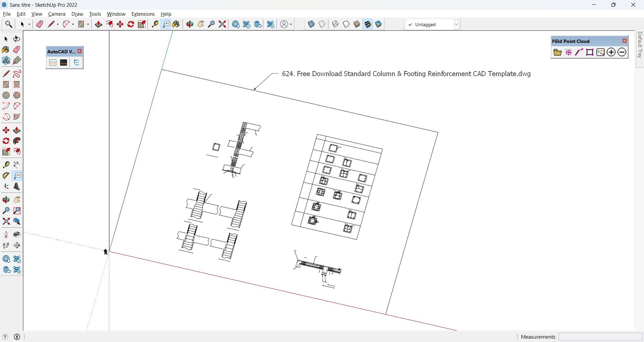Select Look Around eye tool in left toolbar
The height and width of the screenshot is (342, 644).
coord(17,235)
